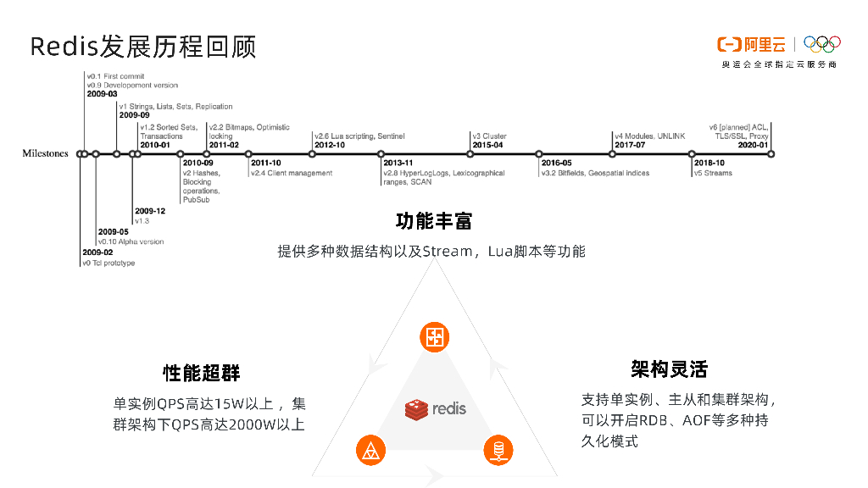Click the Redis logo in triangle center

[x=436, y=409]
